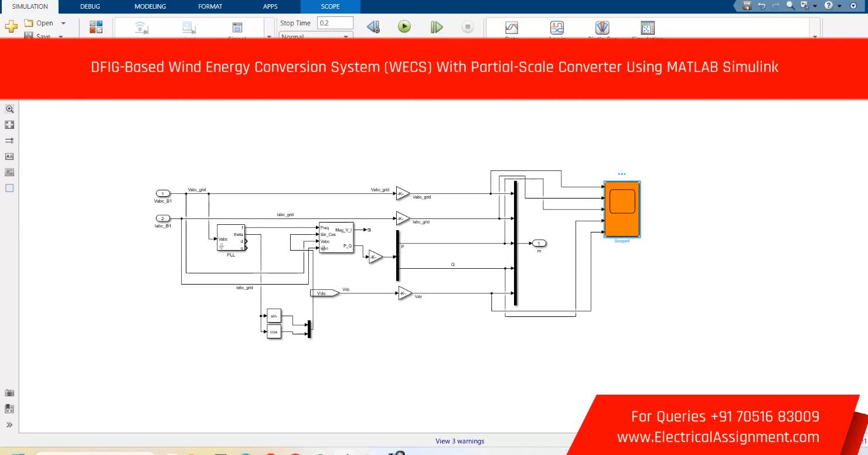
Task: Click the Zoom tool in left palette
Action: tap(9, 109)
